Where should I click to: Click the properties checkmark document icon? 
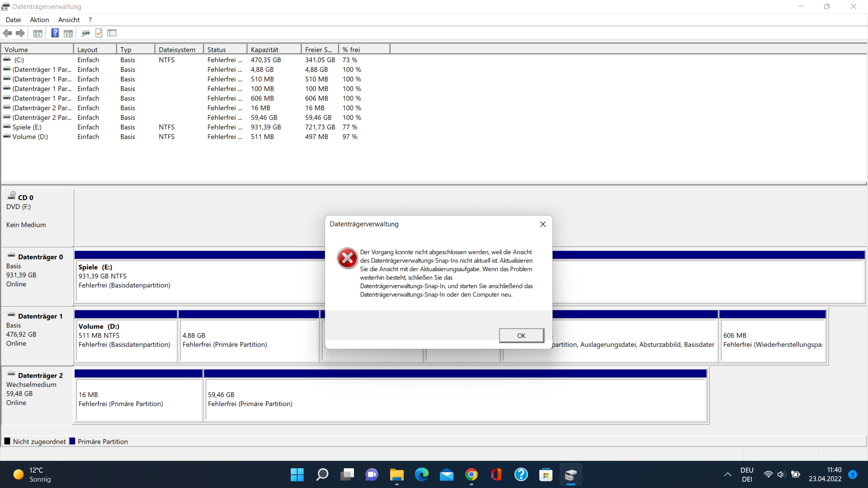click(x=99, y=33)
